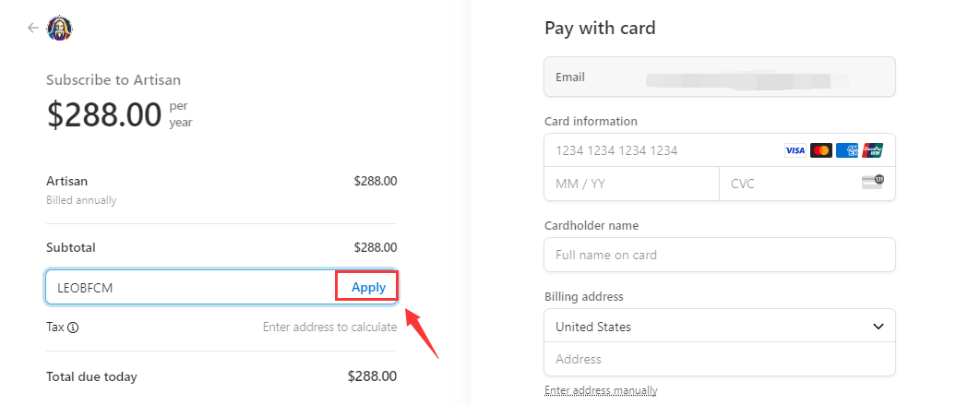Click the Visa card icon
980x405 pixels.
click(x=795, y=150)
